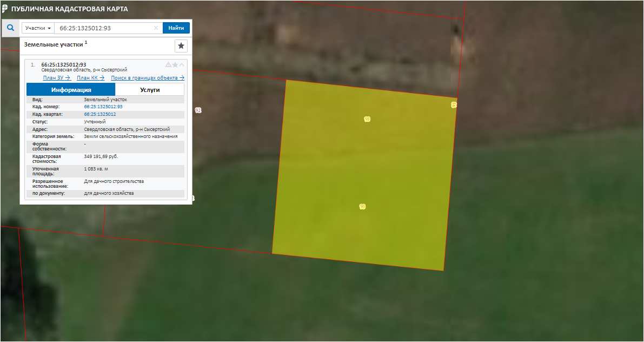Screen dimensions: 644x342
Task: Click the Кад. номер value link
Action: pyautogui.click(x=103, y=107)
